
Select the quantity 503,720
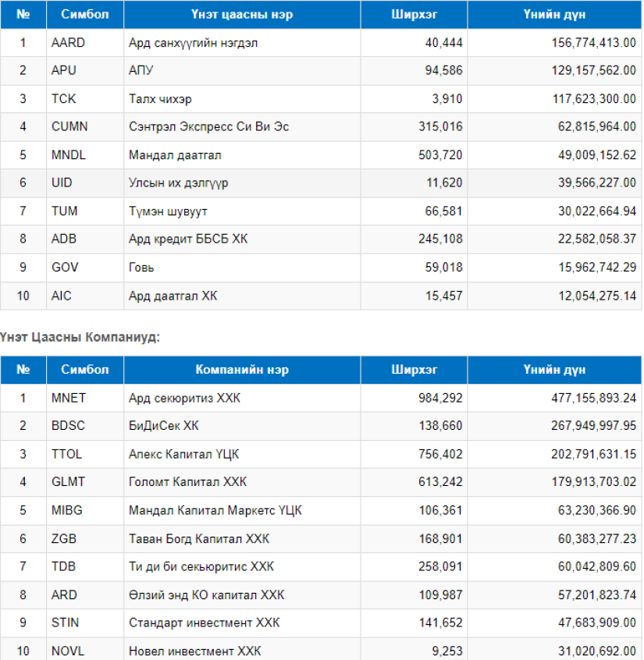click(x=440, y=155)
